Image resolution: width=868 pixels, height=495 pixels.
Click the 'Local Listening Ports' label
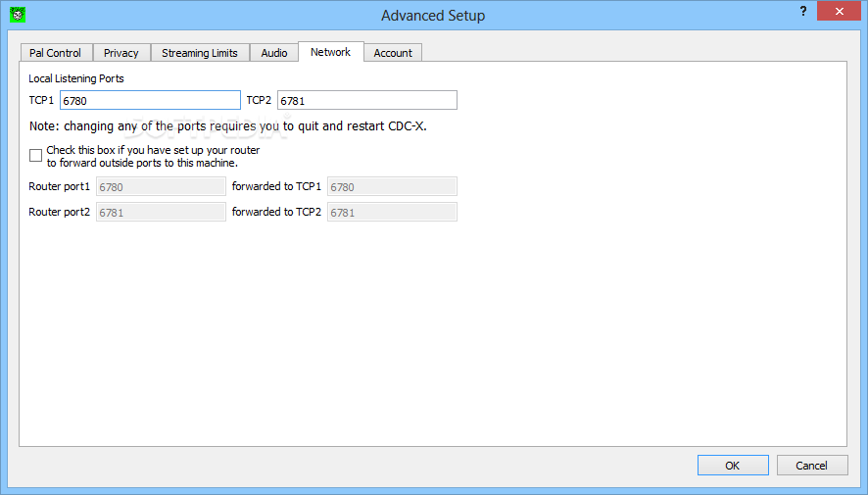76,78
